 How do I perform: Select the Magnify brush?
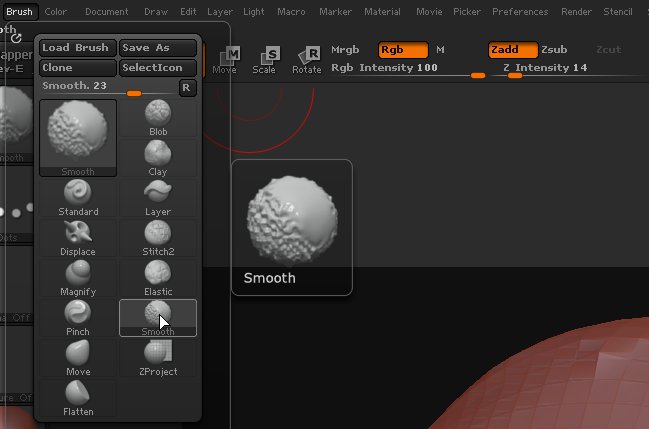pos(77,277)
